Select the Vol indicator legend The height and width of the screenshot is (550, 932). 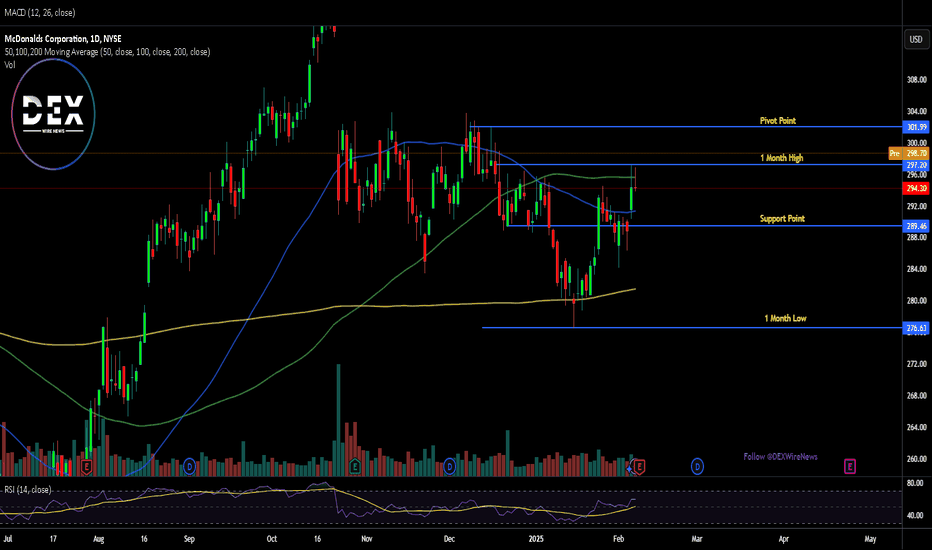point(10,65)
